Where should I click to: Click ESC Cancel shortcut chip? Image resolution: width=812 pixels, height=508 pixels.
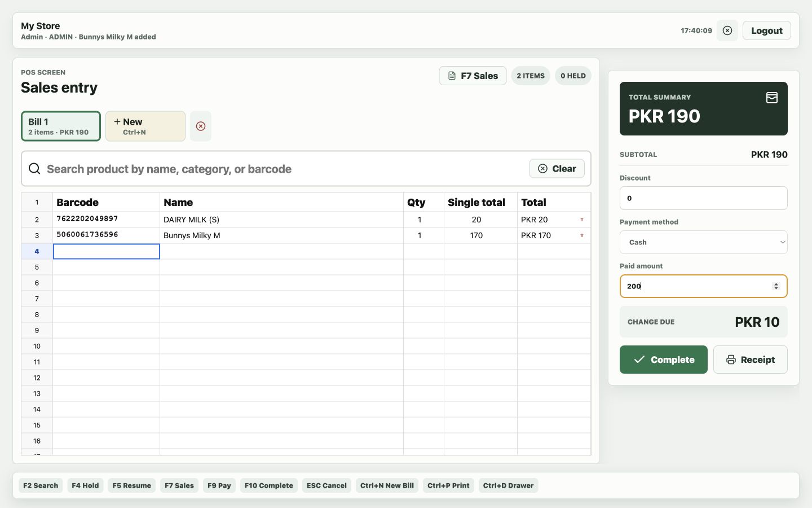pyautogui.click(x=326, y=485)
